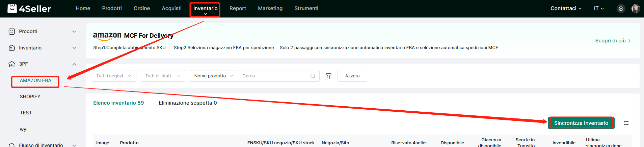The width and height of the screenshot is (644, 147).
Task: Open the advanced filter funnel icon
Action: [328, 76]
